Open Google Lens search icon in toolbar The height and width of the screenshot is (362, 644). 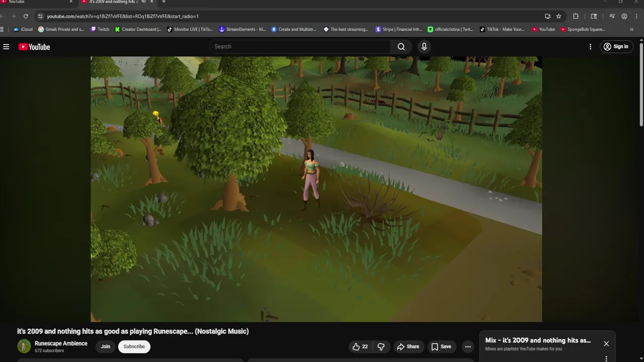point(594,16)
